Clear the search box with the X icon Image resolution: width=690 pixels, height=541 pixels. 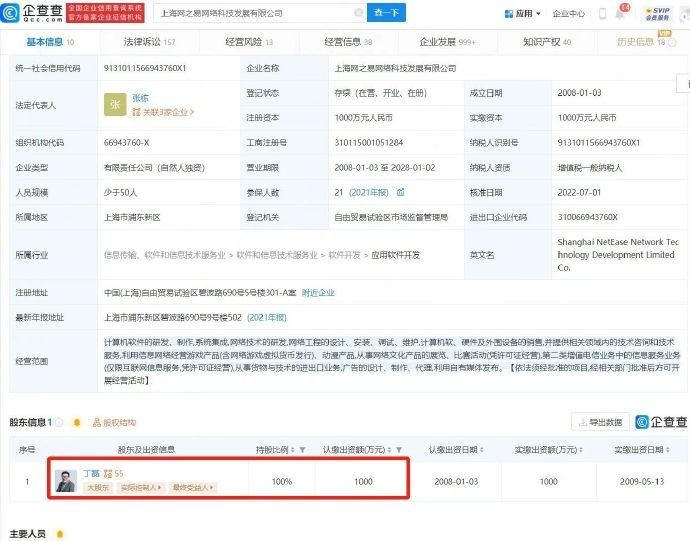(x=359, y=13)
